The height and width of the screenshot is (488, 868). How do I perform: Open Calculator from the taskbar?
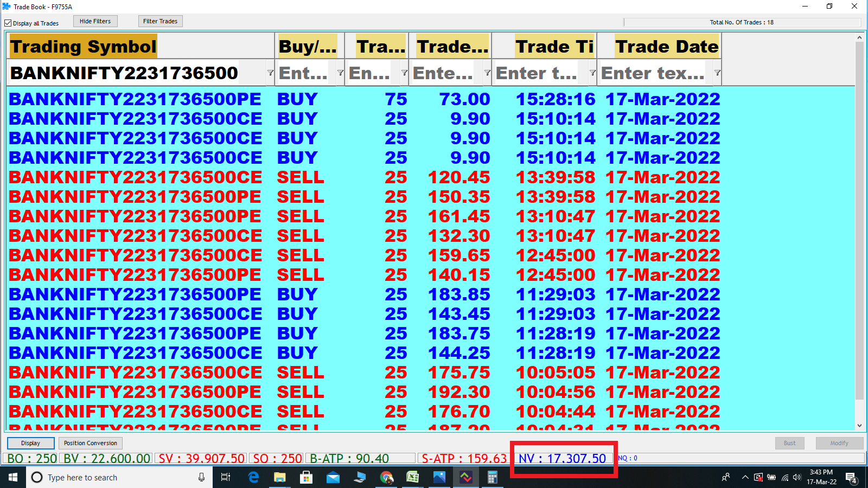[x=493, y=477]
